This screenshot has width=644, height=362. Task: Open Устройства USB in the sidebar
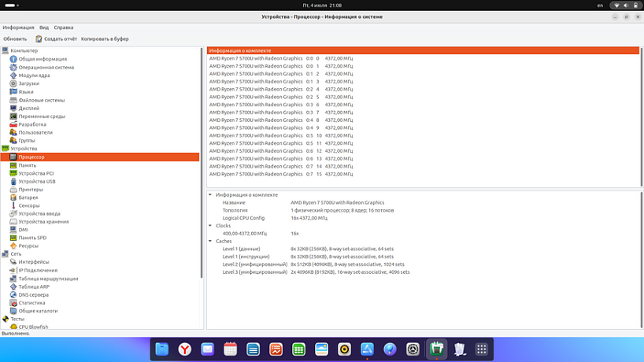click(x=37, y=181)
